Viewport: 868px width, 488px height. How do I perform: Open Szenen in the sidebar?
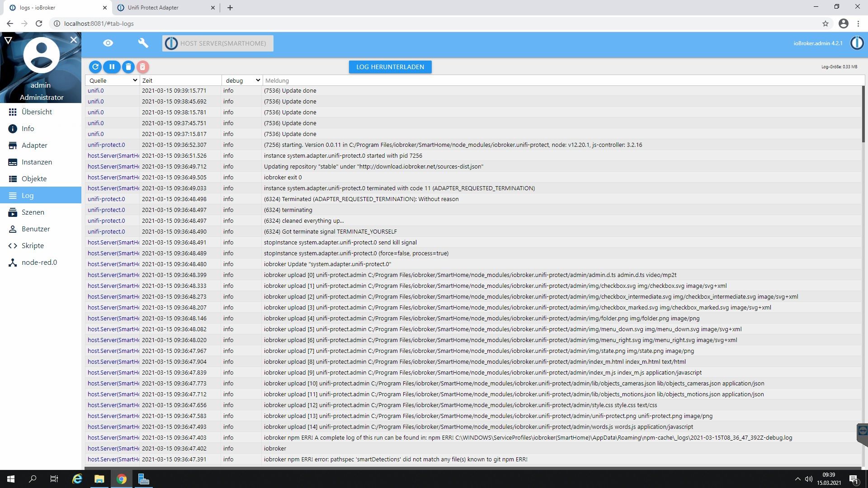41,212
